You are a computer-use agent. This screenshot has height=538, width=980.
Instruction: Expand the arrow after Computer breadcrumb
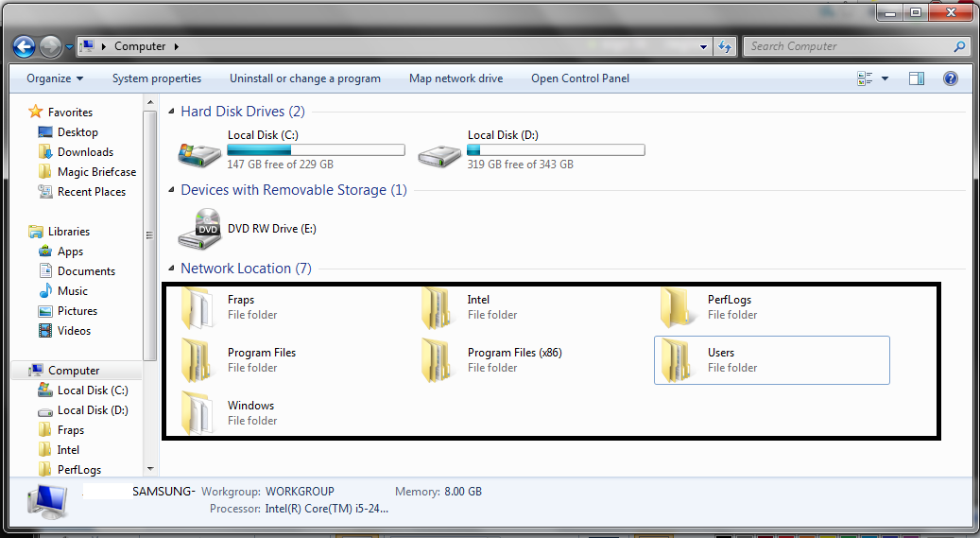pyautogui.click(x=177, y=46)
